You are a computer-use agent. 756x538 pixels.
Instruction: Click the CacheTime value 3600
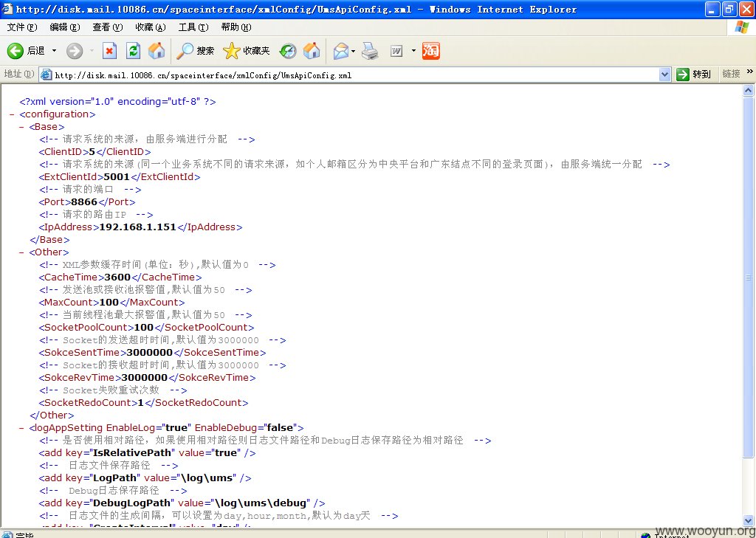tap(117, 277)
